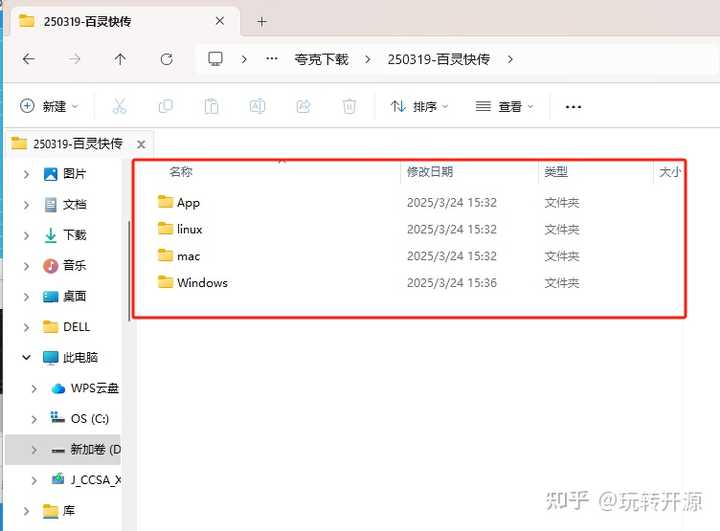Image resolution: width=720 pixels, height=531 pixels.
Task: Expand the 图片 tree node
Action: click(x=26, y=174)
